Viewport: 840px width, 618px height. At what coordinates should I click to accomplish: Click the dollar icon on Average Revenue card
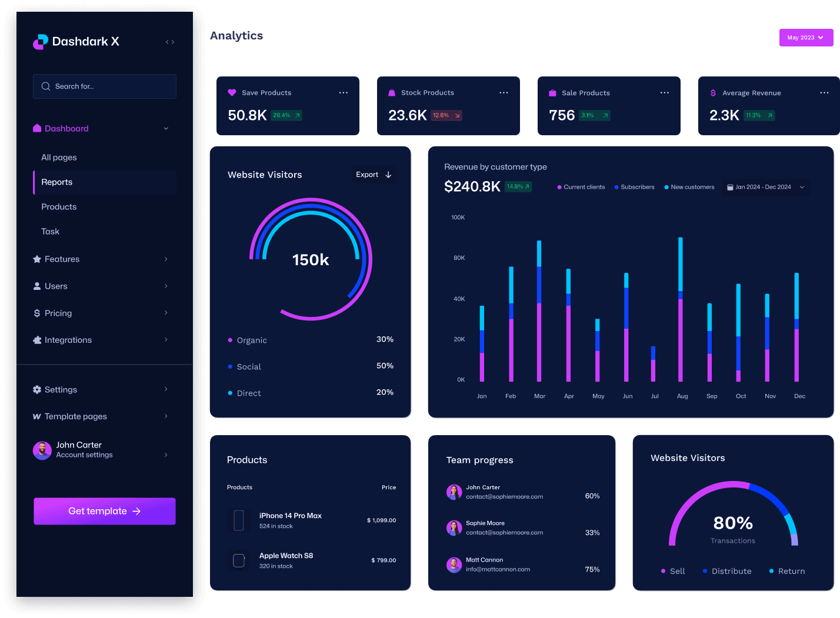(712, 92)
